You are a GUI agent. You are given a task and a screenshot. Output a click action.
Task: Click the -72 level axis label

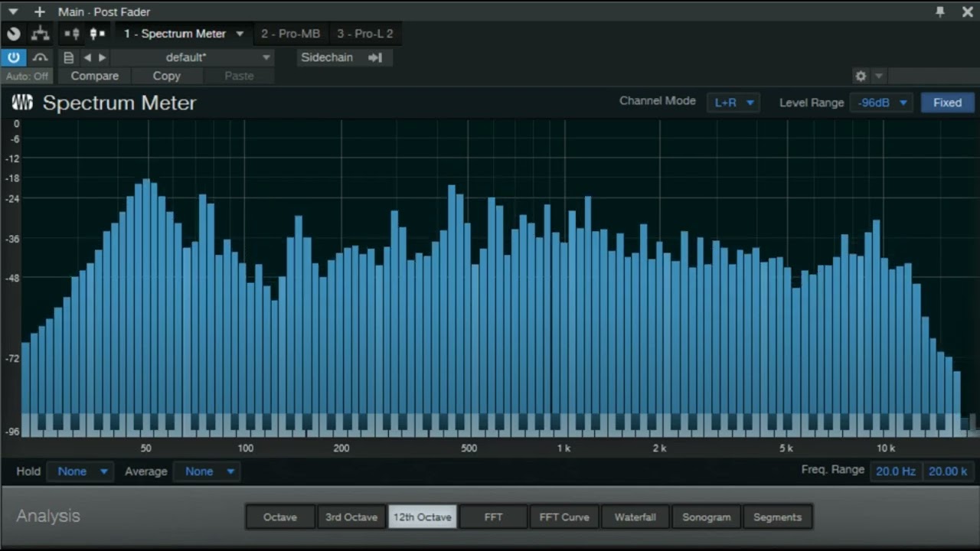point(11,358)
